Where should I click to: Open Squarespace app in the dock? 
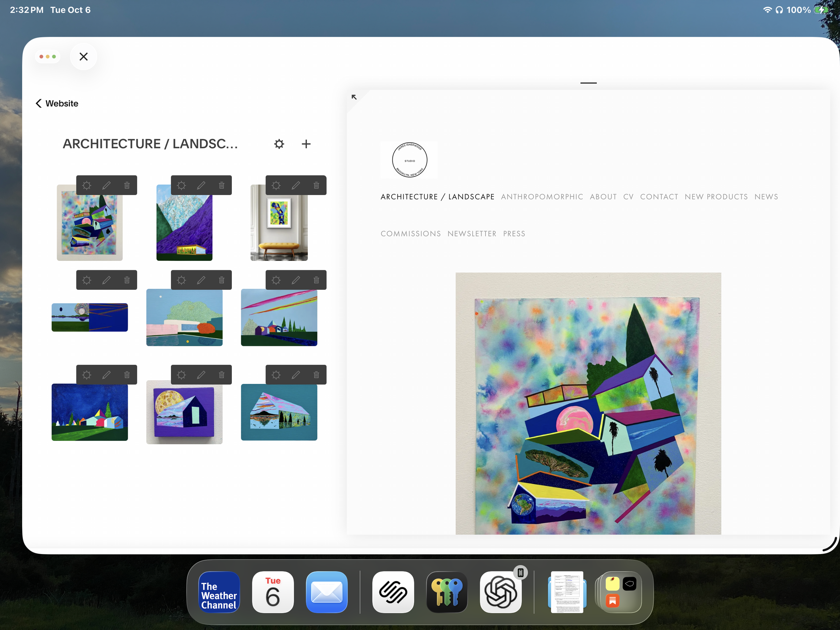[393, 592]
